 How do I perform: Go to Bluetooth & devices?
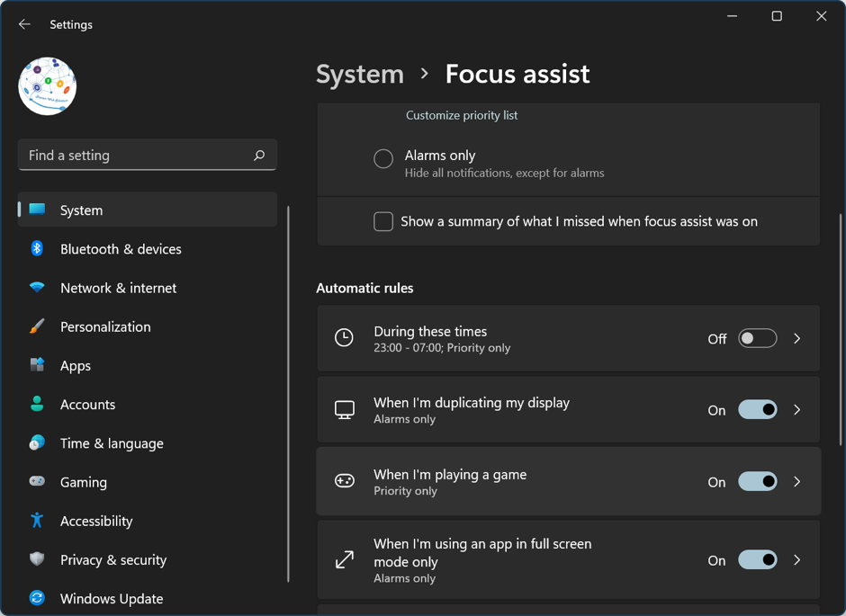pyautogui.click(x=148, y=248)
